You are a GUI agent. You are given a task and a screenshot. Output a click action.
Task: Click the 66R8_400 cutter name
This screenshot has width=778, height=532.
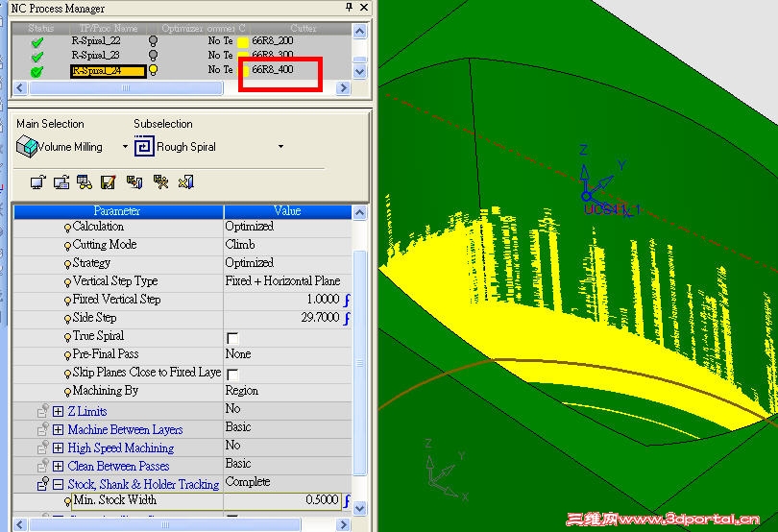point(273,69)
